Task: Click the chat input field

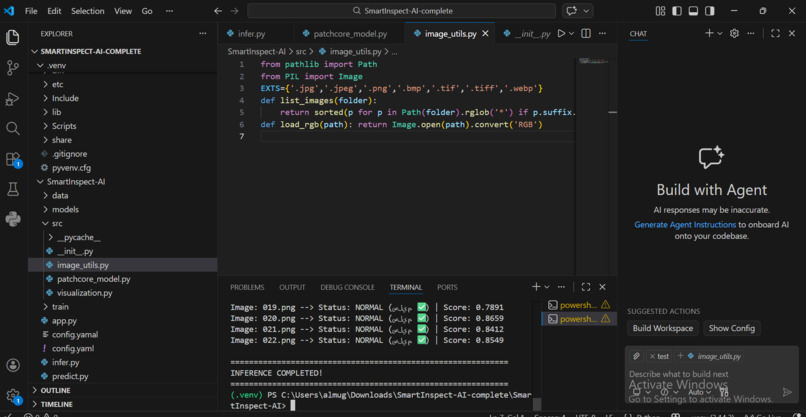Action: pos(712,374)
